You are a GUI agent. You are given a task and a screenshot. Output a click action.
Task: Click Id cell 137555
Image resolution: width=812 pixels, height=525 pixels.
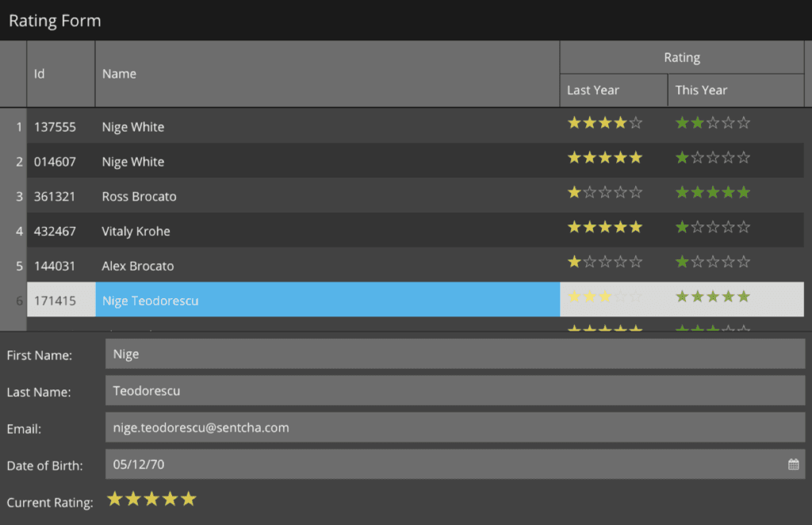[x=60, y=127]
